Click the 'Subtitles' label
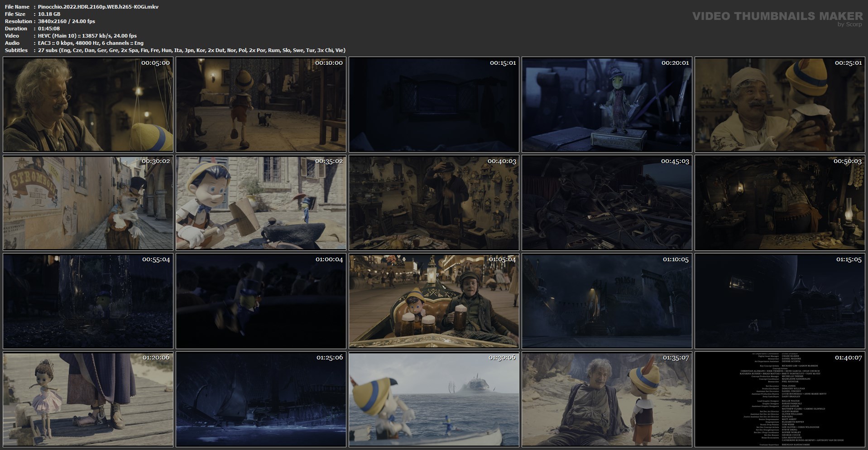The width and height of the screenshot is (868, 450). coord(16,50)
